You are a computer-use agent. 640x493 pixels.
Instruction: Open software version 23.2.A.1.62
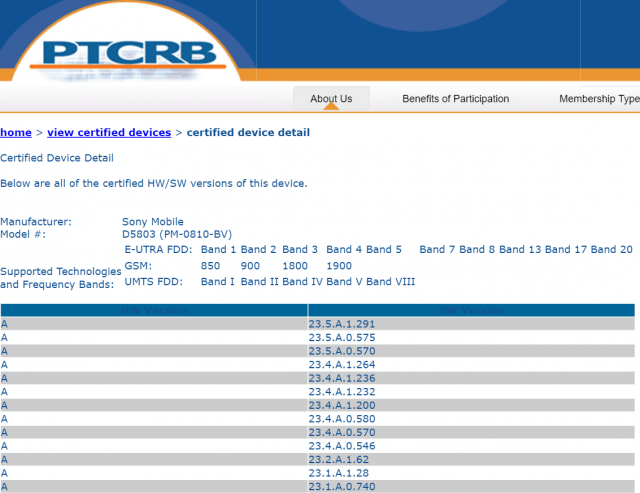click(x=338, y=459)
